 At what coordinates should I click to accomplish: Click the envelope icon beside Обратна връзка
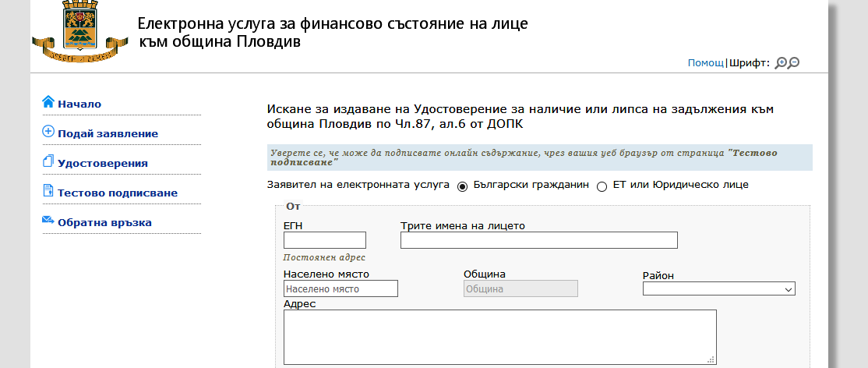click(48, 220)
